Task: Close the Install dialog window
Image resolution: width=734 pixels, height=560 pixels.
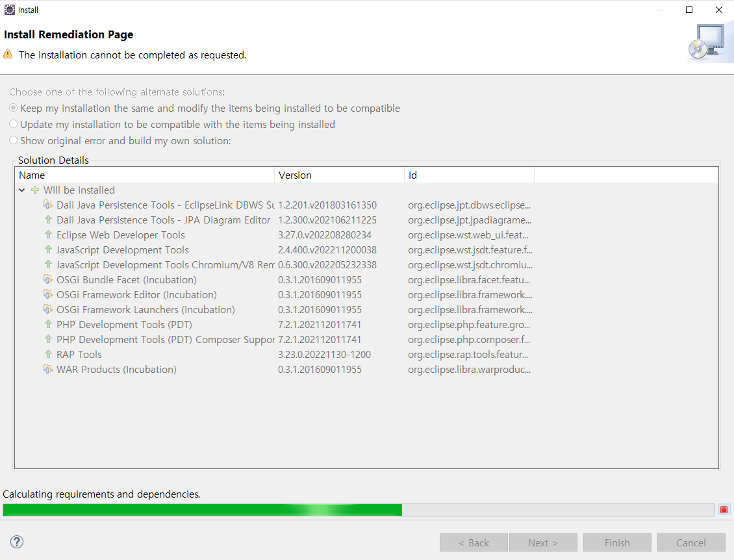Action: pos(719,10)
